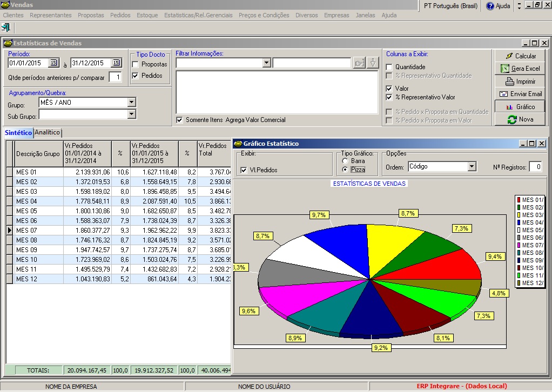Image resolution: width=552 pixels, height=392 pixels.
Task: Switch to the Analítico tab
Action: (x=48, y=133)
